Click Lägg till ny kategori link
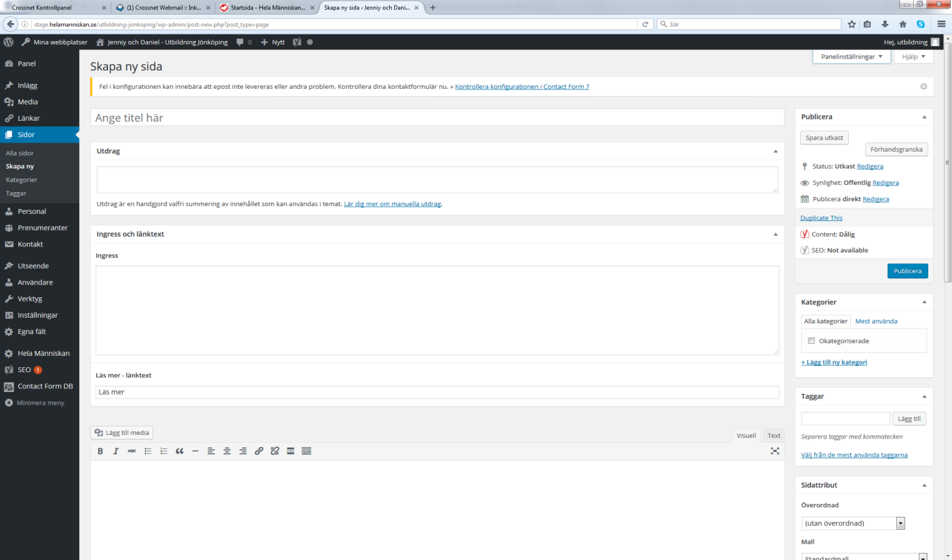The width and height of the screenshot is (952, 560). click(834, 362)
